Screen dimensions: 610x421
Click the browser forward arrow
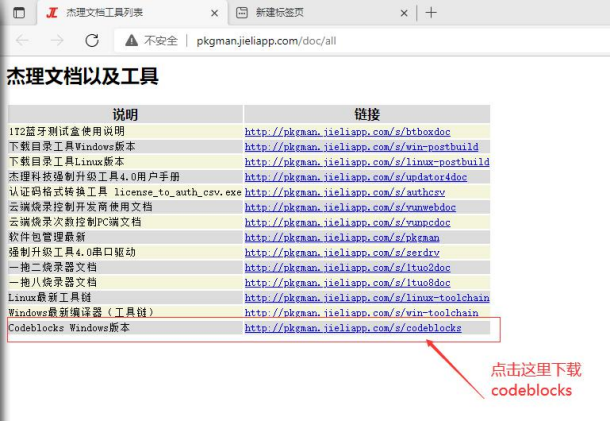coord(57,40)
